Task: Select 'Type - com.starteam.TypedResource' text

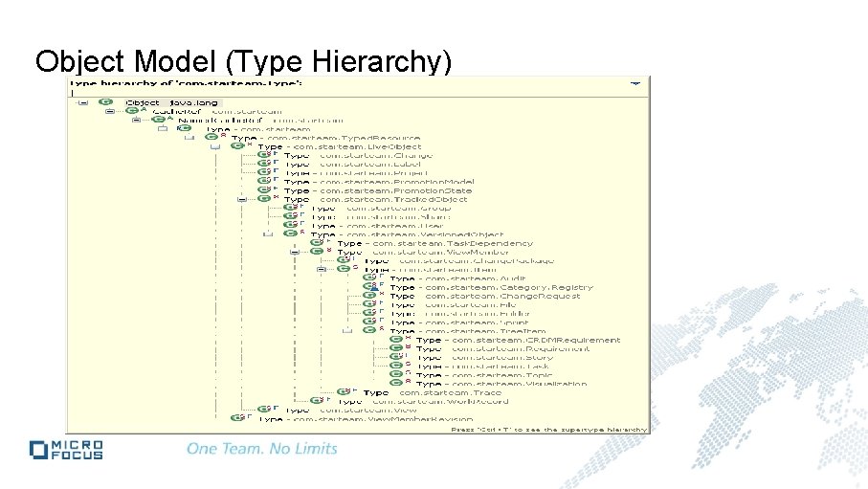Action: (325, 138)
